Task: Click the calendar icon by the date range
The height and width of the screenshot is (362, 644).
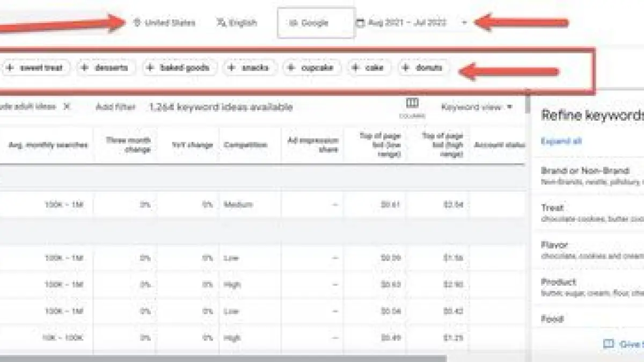Action: [x=360, y=23]
